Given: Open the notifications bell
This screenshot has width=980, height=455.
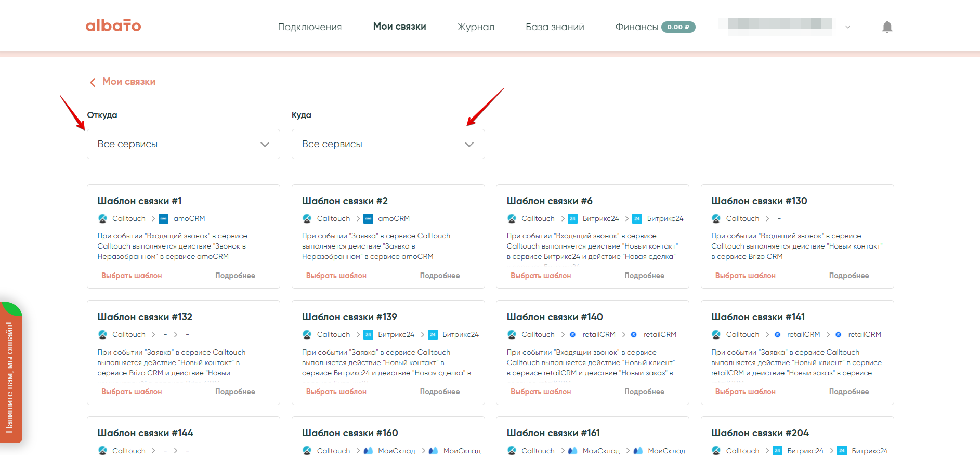Looking at the screenshot, I should click(x=887, y=27).
